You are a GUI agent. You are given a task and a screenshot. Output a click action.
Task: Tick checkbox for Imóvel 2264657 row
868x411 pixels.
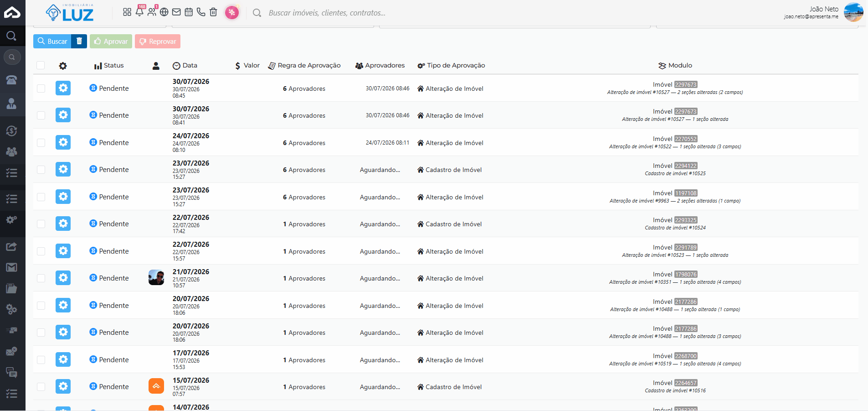41,386
